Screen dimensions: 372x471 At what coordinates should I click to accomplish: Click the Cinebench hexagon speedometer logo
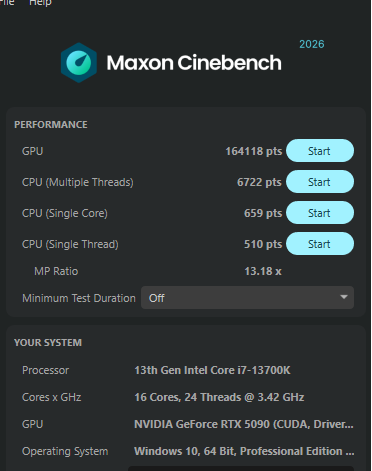point(79,63)
